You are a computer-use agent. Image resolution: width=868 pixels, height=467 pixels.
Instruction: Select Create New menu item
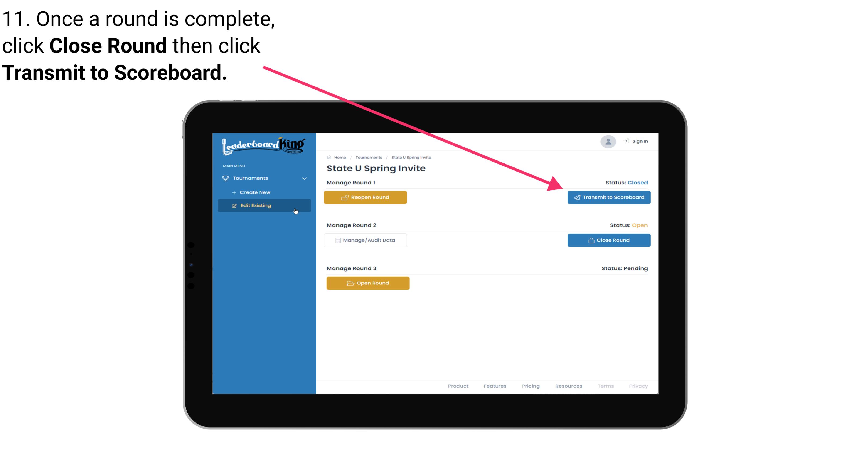pos(255,192)
